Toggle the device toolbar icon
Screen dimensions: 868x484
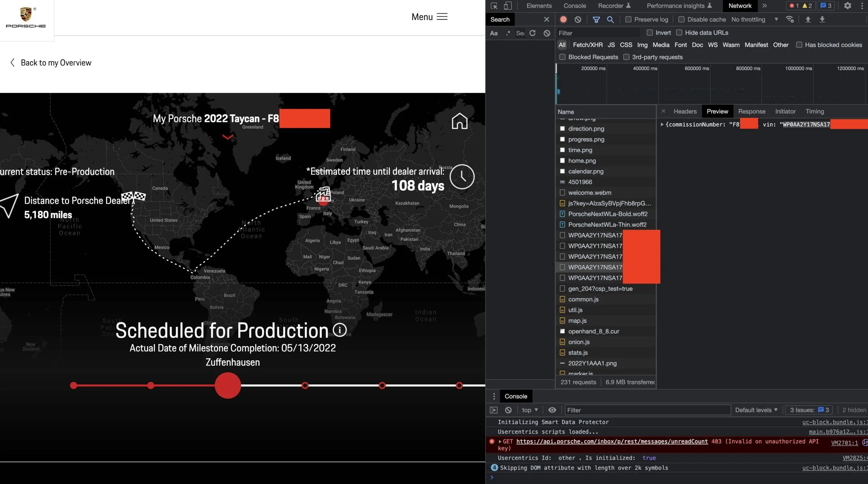(x=508, y=6)
